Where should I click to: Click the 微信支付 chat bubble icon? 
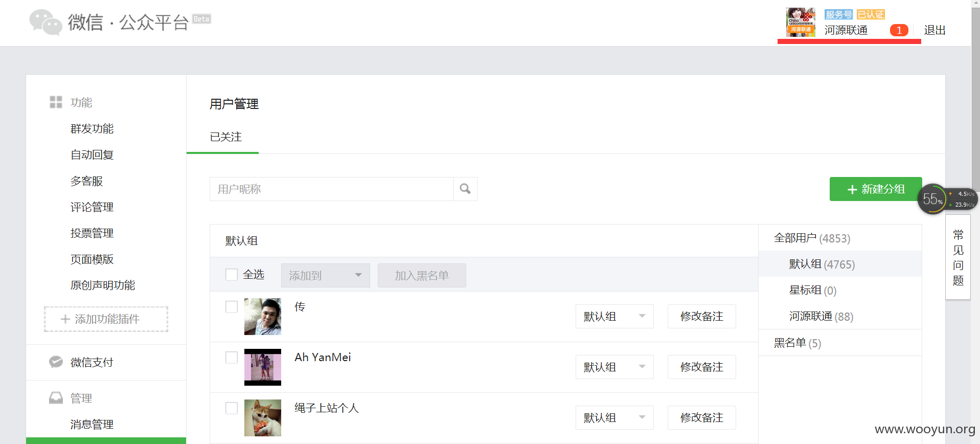coord(56,362)
